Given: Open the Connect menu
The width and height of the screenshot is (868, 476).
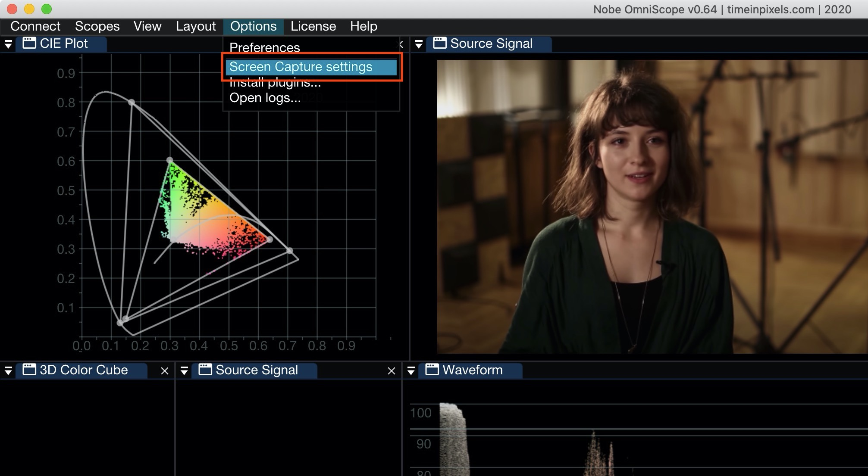Looking at the screenshot, I should click(x=35, y=26).
